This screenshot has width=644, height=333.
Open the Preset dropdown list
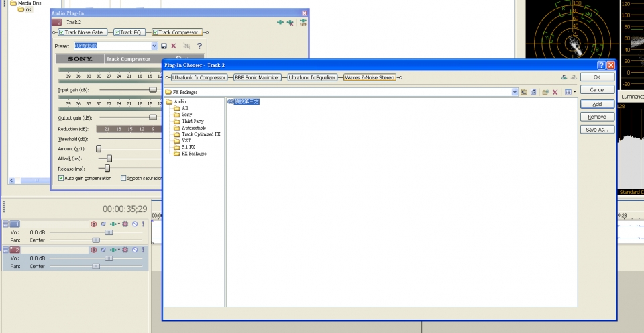tap(155, 46)
